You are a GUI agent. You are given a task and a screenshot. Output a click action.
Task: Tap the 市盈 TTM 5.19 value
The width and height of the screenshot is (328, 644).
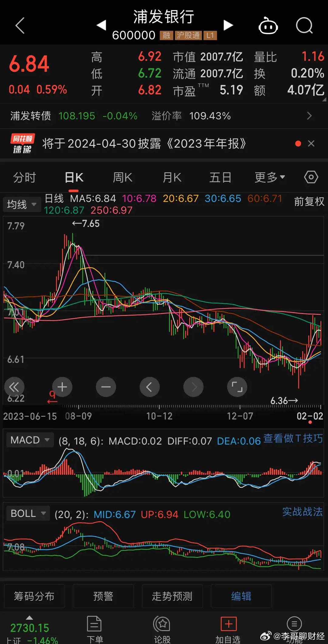231,90
